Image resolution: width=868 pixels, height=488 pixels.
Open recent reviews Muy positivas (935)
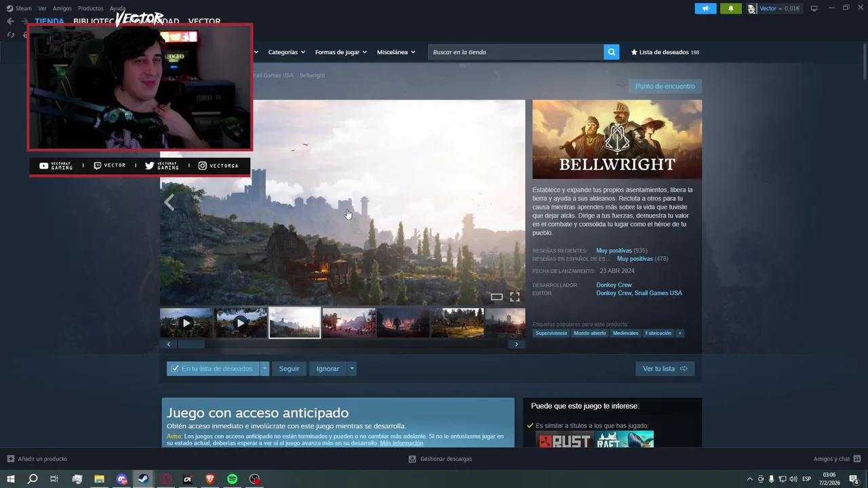[622, 251]
